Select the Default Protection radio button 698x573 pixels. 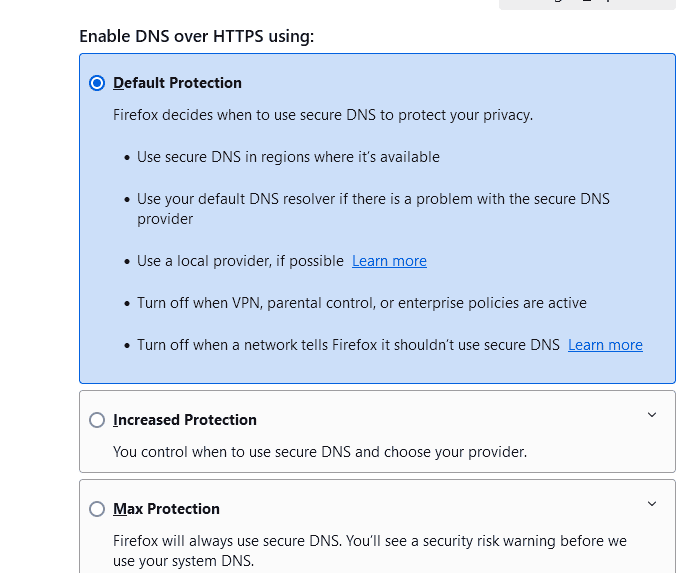point(97,83)
